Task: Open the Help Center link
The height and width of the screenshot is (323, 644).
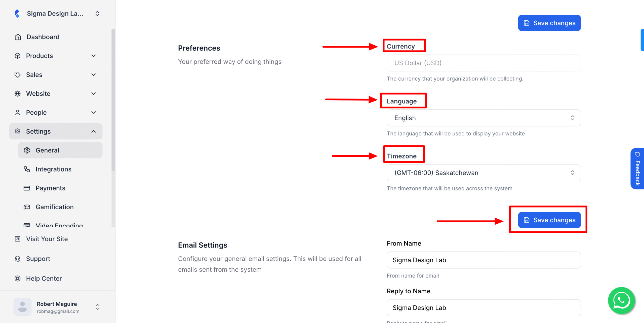Action: click(44, 278)
